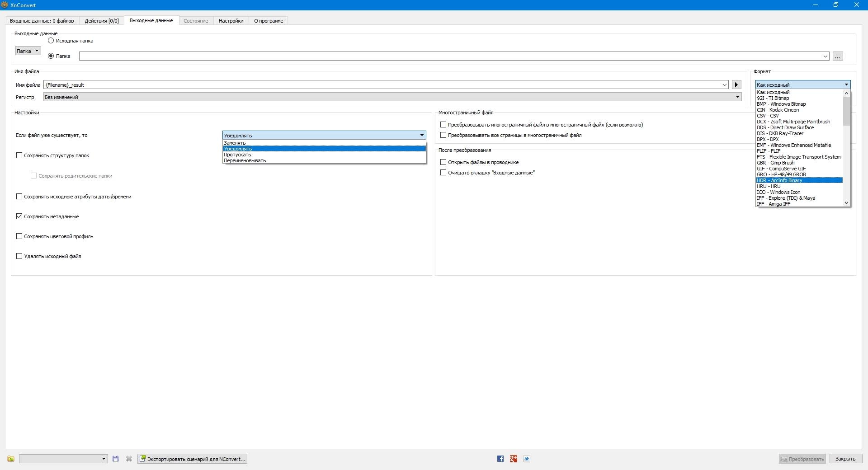The width and height of the screenshot is (868, 470).
Task: Click the 'Закрыть' button
Action: pos(845,459)
